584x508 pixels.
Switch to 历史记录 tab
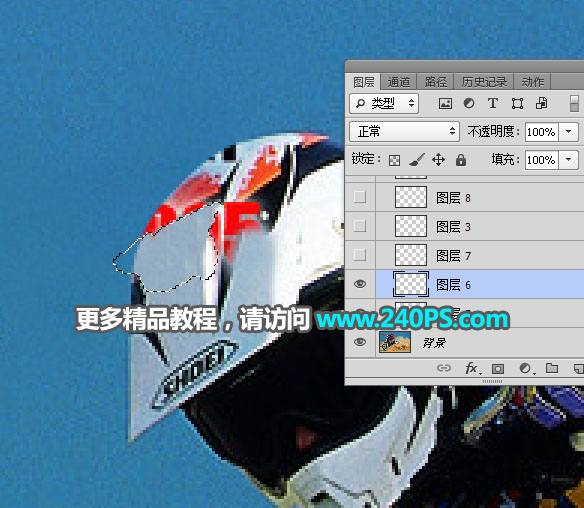click(484, 82)
